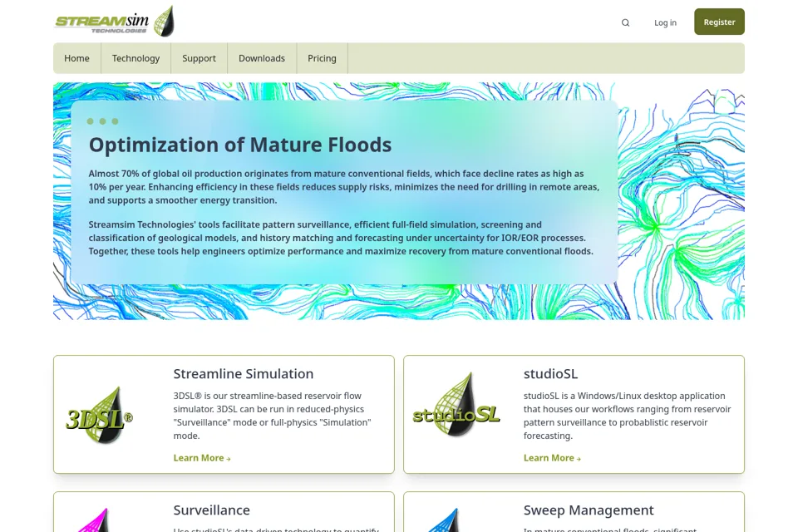Click the description starting "studioSL is a Windows/Linux"
The height and width of the screenshot is (532, 798).
tap(627, 416)
